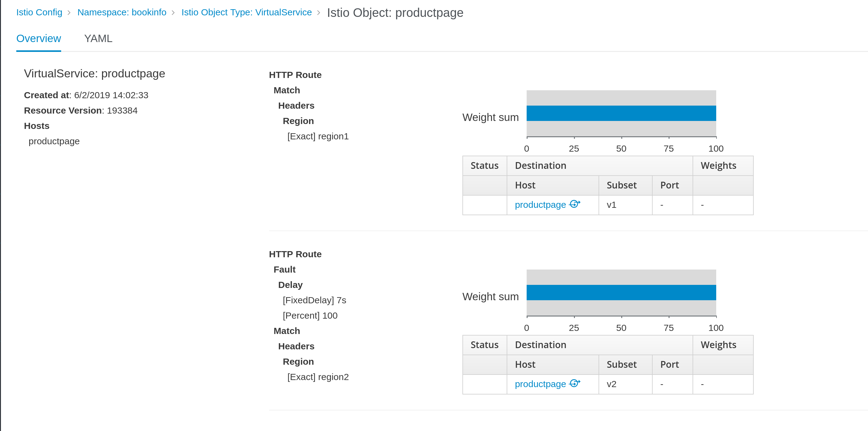Click the v1 subset cell

click(625, 205)
